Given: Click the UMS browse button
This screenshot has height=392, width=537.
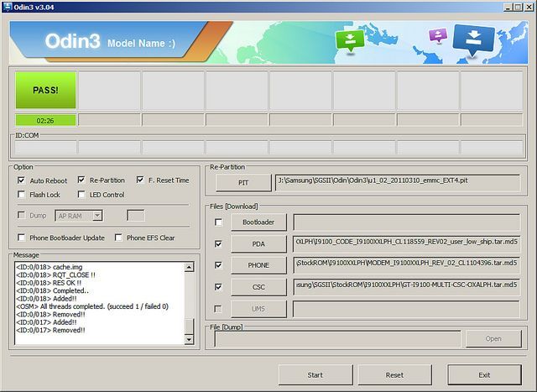Looking at the screenshot, I should coord(258,309).
